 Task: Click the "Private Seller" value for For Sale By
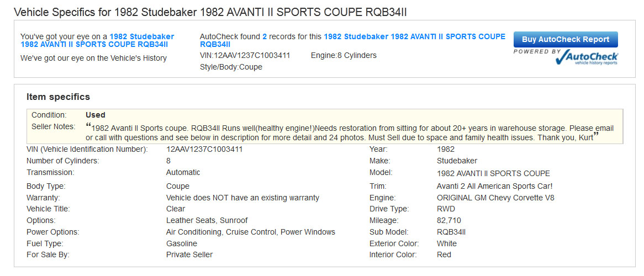[x=189, y=254]
